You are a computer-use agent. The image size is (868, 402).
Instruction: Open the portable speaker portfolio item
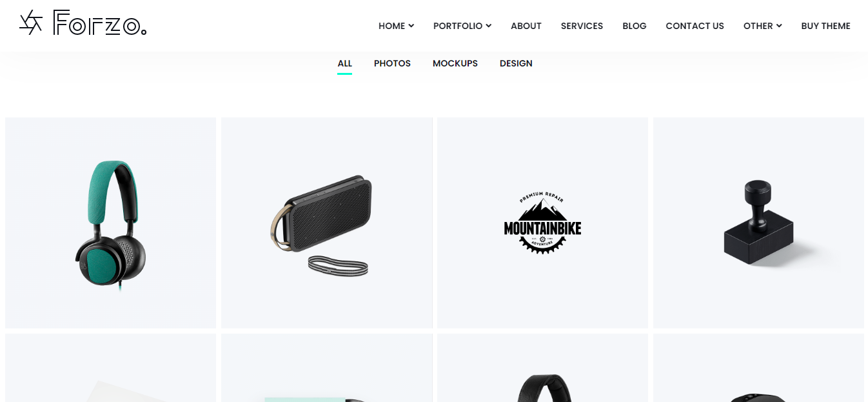(327, 223)
